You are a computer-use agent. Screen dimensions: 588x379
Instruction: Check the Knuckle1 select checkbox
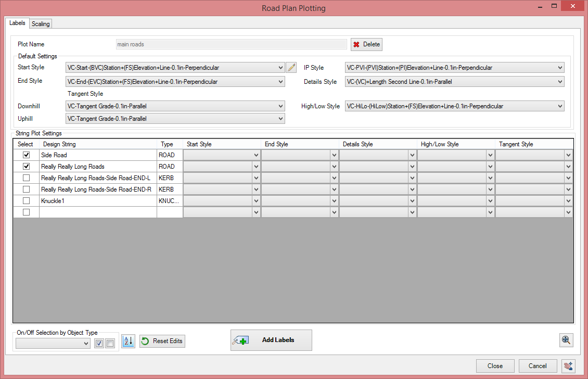(x=26, y=201)
